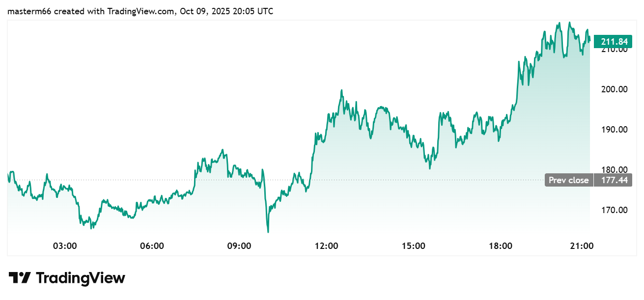Select the 12:00 time axis label
This screenshot has width=644, height=300.
(x=326, y=245)
